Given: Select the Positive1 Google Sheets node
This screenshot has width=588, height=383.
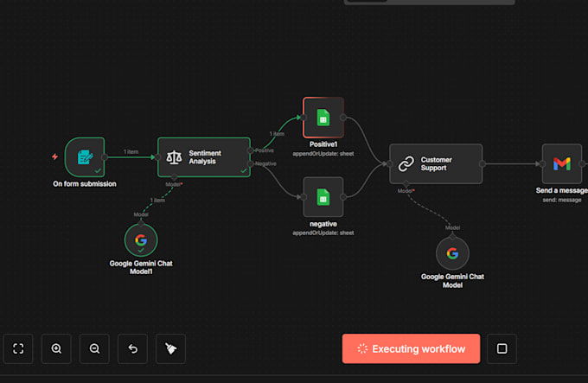Looking at the screenshot, I should (323, 118).
